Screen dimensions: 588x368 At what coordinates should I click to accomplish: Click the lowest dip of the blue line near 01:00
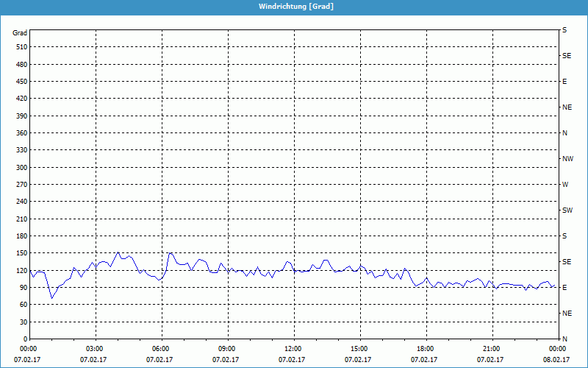coord(51,297)
